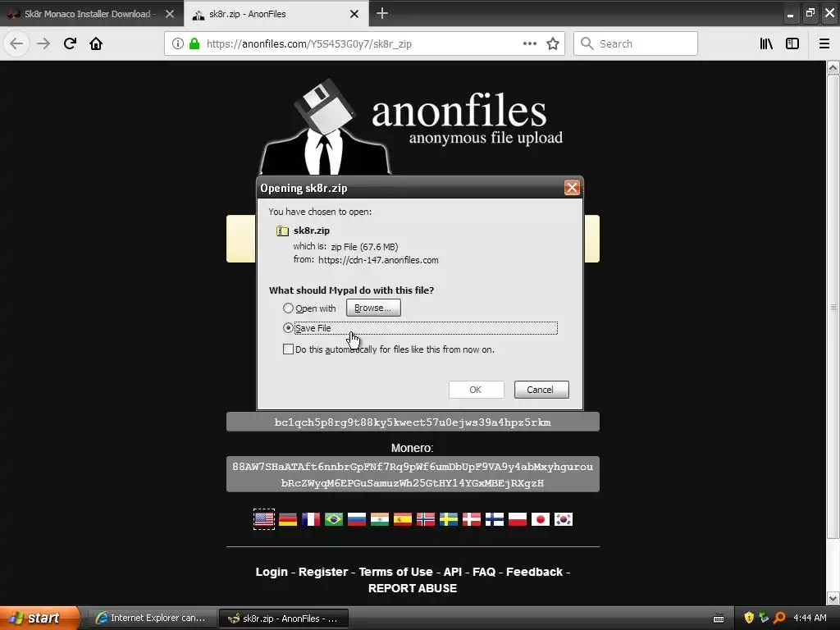
Task: Reload the current page
Action: 70,43
